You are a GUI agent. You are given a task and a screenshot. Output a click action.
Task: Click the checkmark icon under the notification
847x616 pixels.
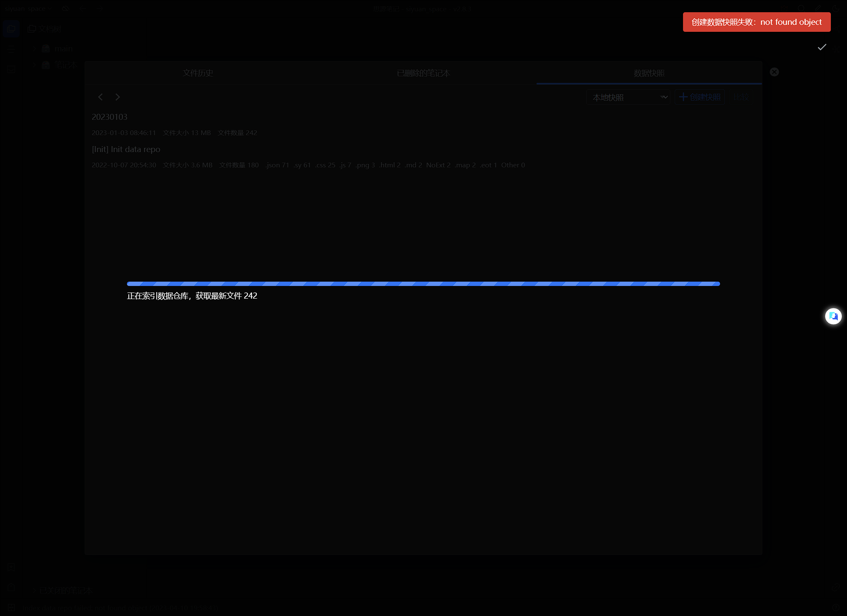[822, 47]
